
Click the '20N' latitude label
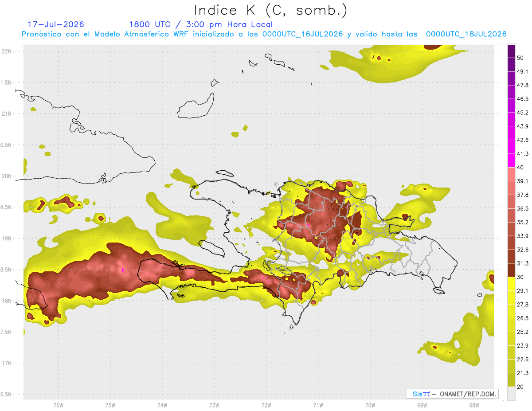(7, 176)
